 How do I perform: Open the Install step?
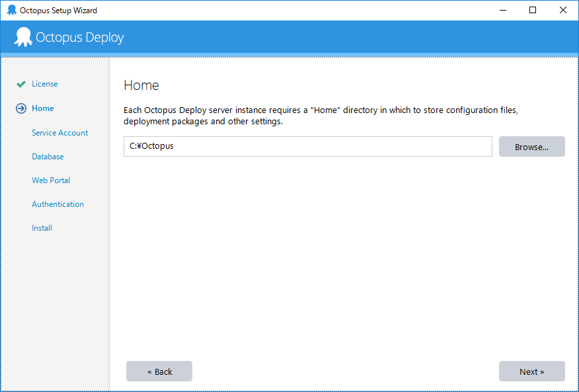tap(42, 228)
